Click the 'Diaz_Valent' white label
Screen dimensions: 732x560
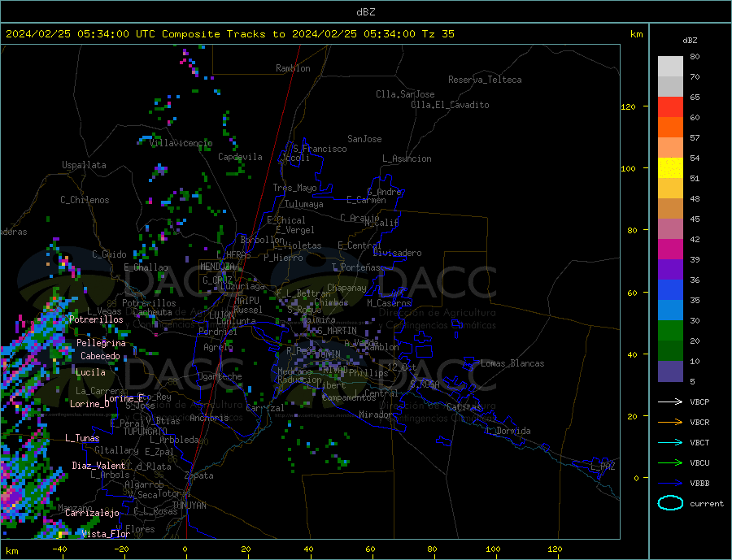point(98,466)
